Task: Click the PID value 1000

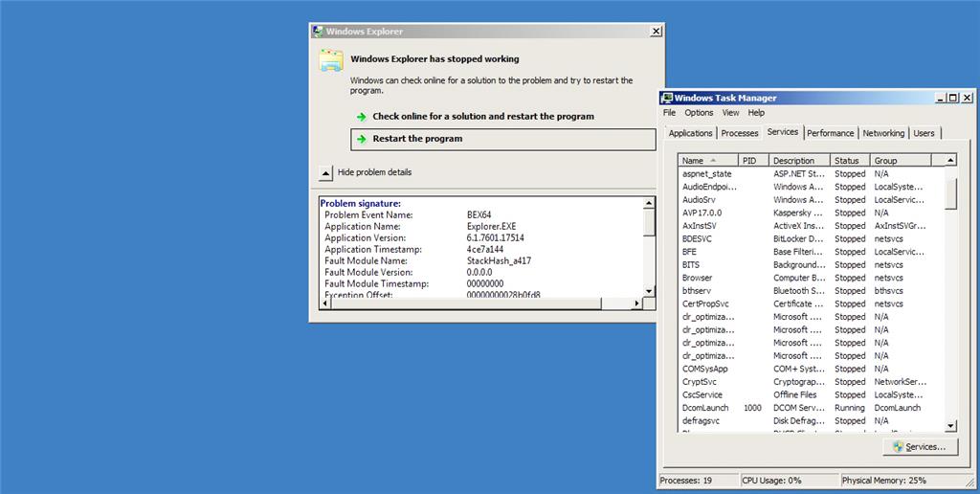Action: click(752, 408)
